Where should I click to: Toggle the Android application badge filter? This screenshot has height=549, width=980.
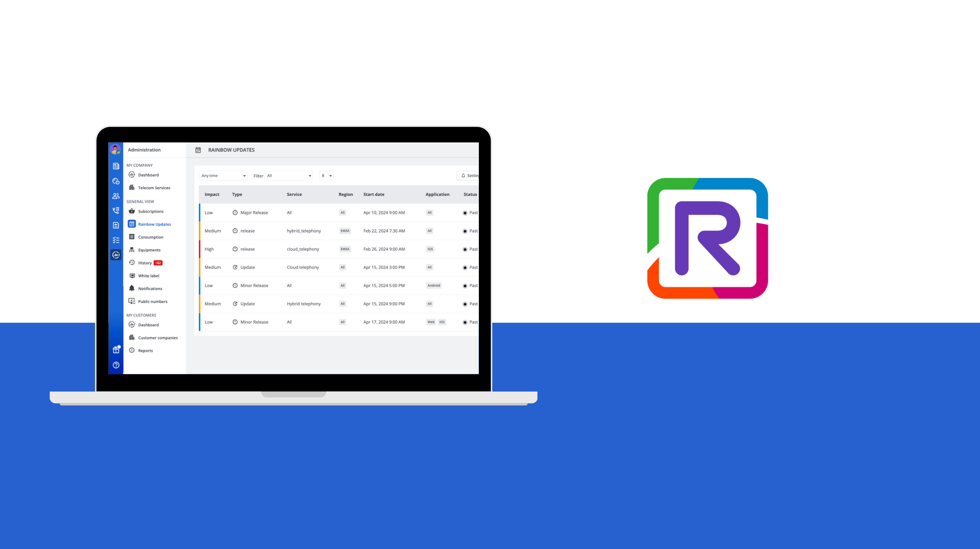(433, 285)
